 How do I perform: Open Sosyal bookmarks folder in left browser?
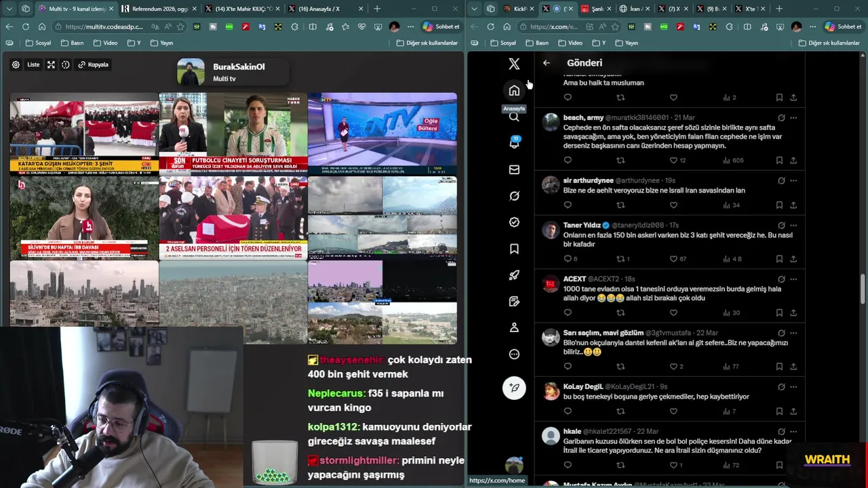pos(39,43)
